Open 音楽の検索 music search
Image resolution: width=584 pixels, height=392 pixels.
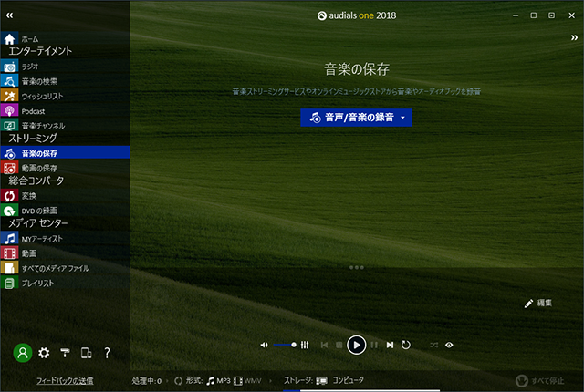(65, 81)
